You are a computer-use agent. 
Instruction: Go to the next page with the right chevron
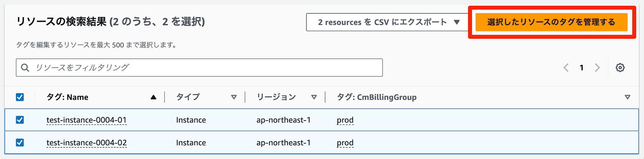click(597, 68)
